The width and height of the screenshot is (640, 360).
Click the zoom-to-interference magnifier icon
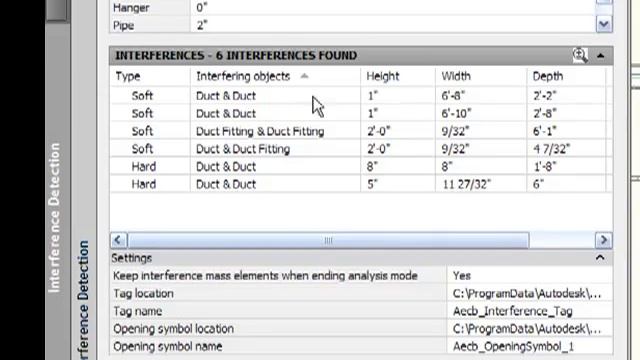pos(580,56)
